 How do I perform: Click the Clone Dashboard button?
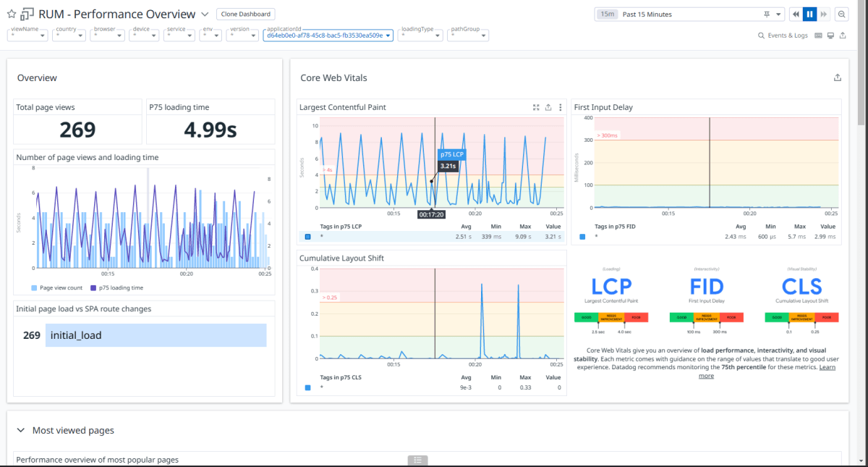tap(245, 14)
